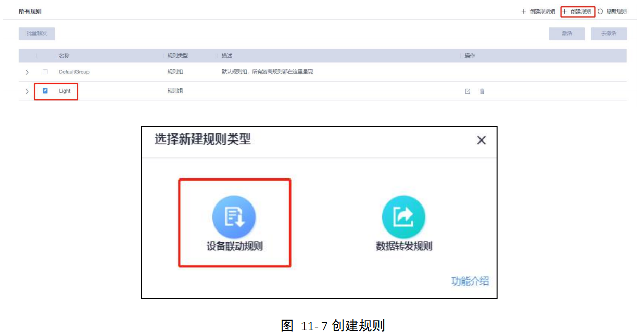Screen dimensions: 644x333
Task: Check the DefaultGroup checkbox
Action: click(x=44, y=72)
